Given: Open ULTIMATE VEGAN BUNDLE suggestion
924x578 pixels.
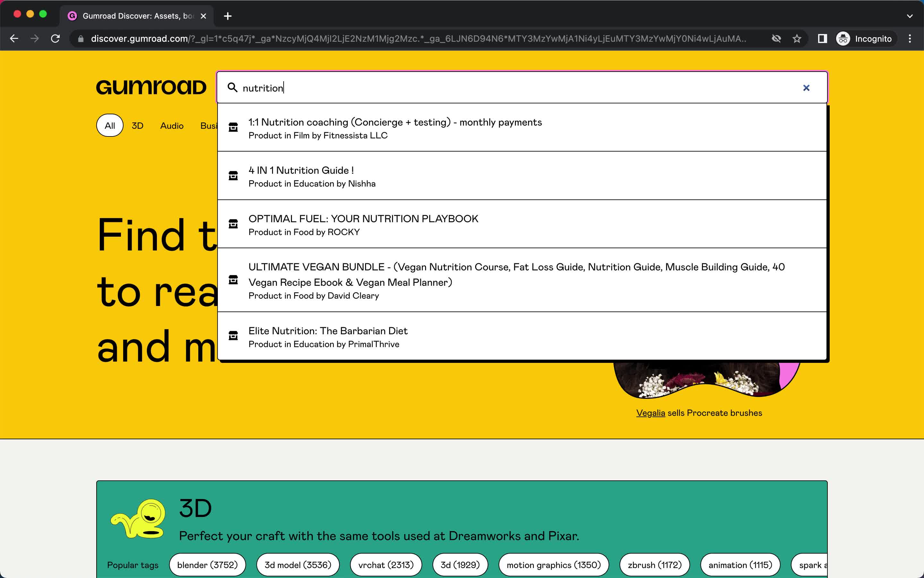Looking at the screenshot, I should click(x=522, y=280).
